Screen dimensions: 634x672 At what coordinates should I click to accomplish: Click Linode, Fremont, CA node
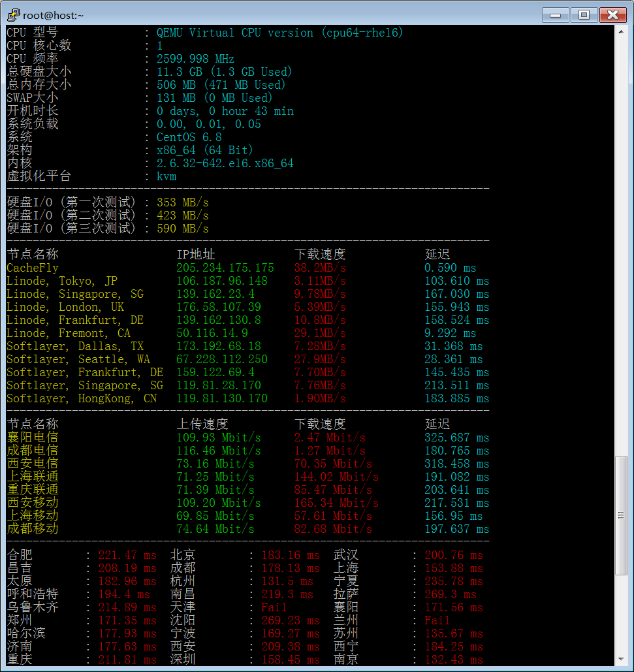click(69, 333)
